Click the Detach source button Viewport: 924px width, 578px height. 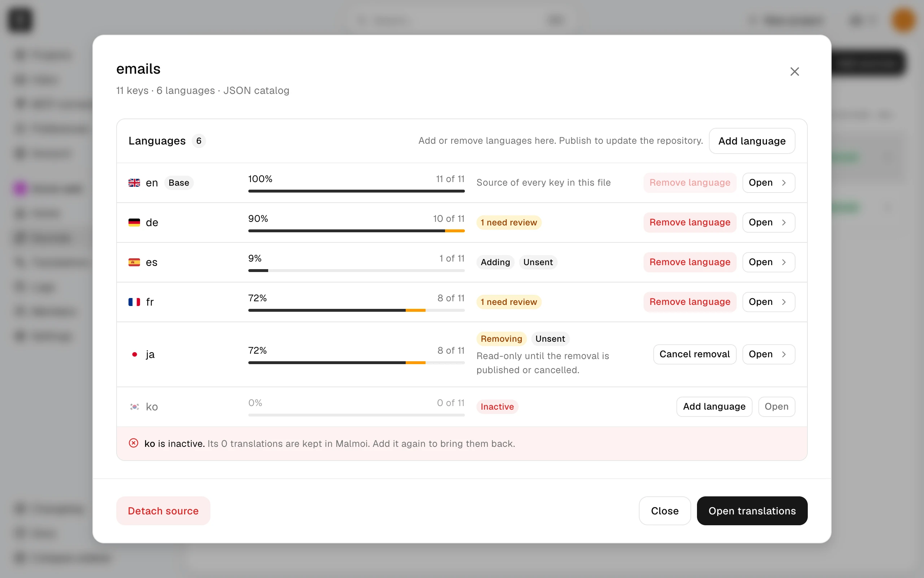(163, 511)
